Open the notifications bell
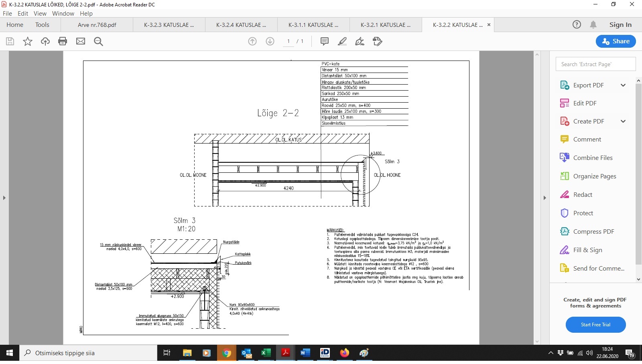642x364 pixels. click(x=593, y=24)
